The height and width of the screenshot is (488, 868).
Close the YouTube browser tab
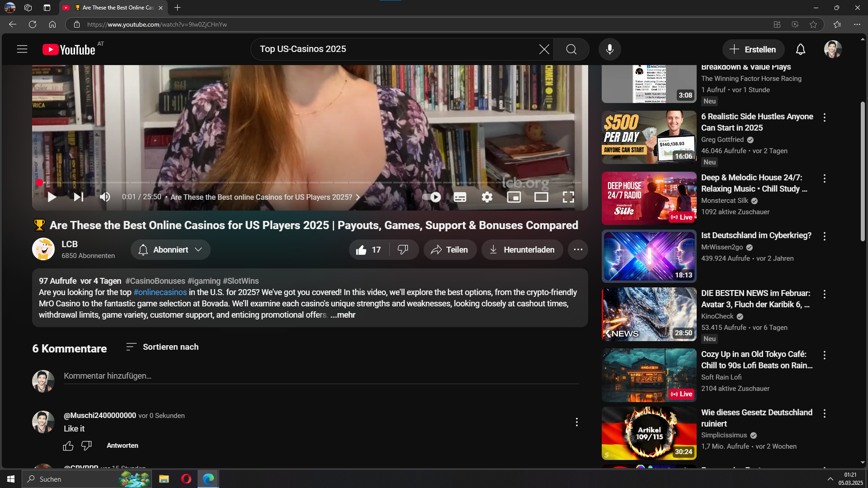160,8
